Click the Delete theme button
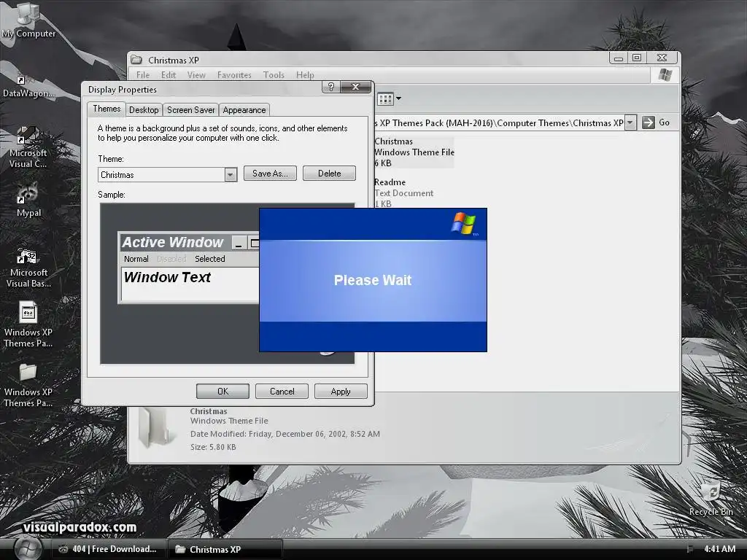747x560 pixels. pyautogui.click(x=329, y=174)
